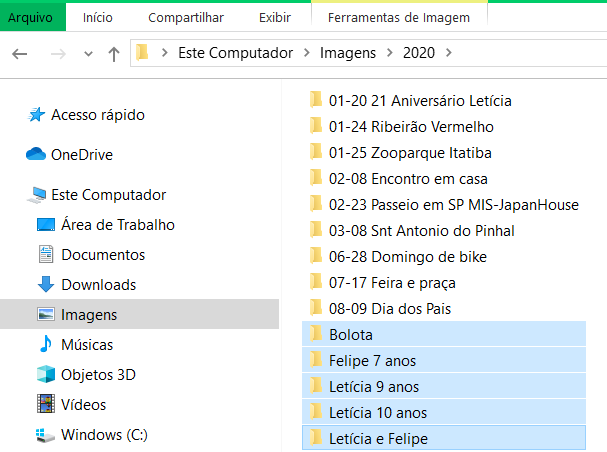607x452 pixels.
Task: Select folder name 03-08 Snt Antonio do Pinhal
Action: click(422, 231)
